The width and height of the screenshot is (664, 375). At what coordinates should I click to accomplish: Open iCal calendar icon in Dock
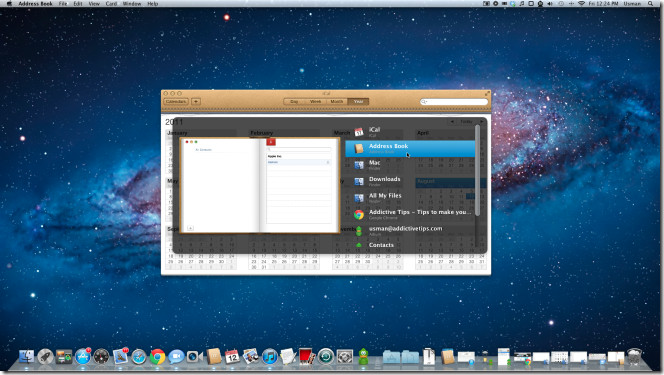pyautogui.click(x=232, y=357)
